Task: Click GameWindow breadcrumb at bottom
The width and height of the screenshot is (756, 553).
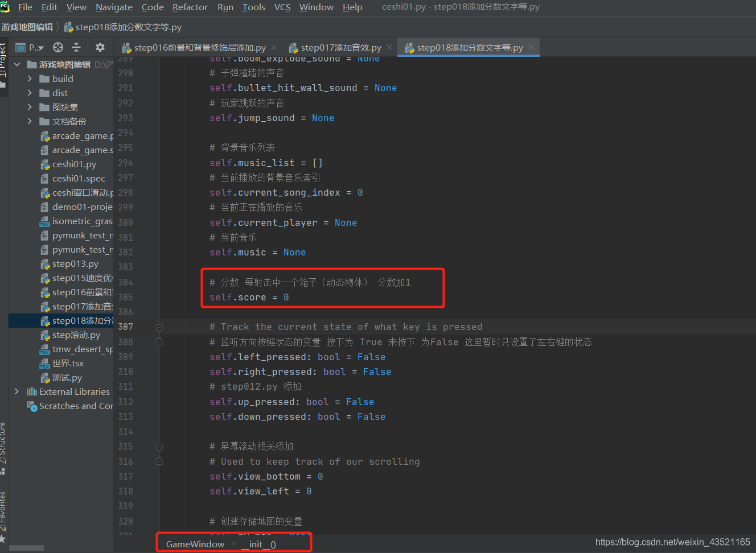Action: tap(195, 544)
